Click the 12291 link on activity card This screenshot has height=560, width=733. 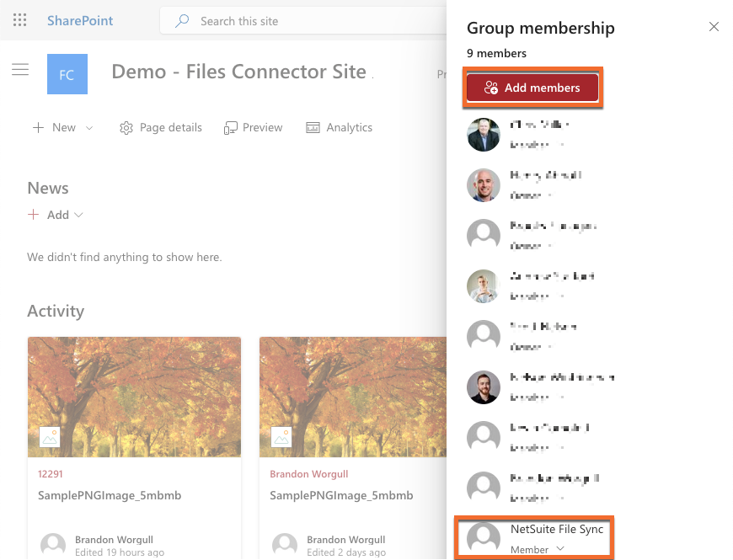point(51,474)
